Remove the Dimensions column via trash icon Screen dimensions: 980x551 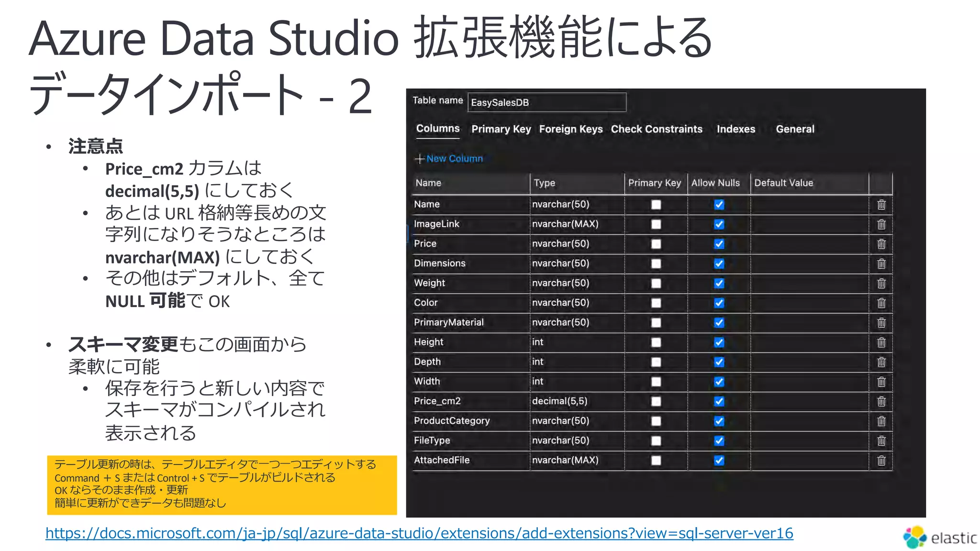(881, 264)
